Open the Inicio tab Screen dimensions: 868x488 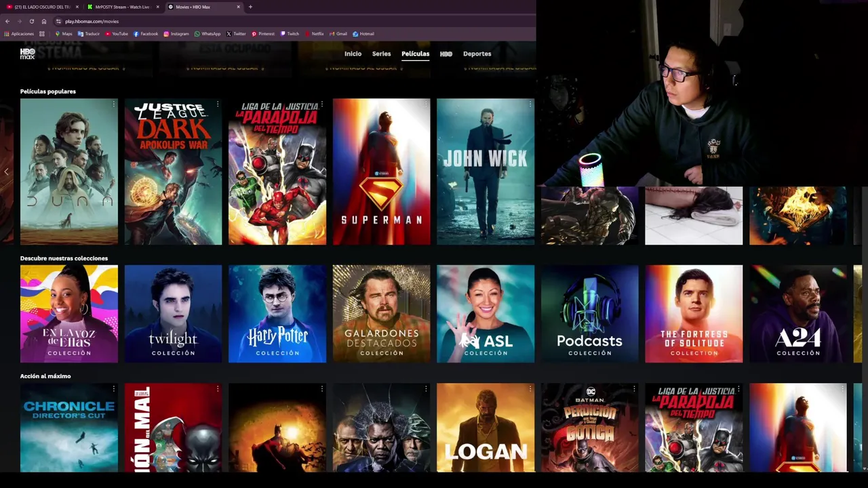(x=353, y=54)
